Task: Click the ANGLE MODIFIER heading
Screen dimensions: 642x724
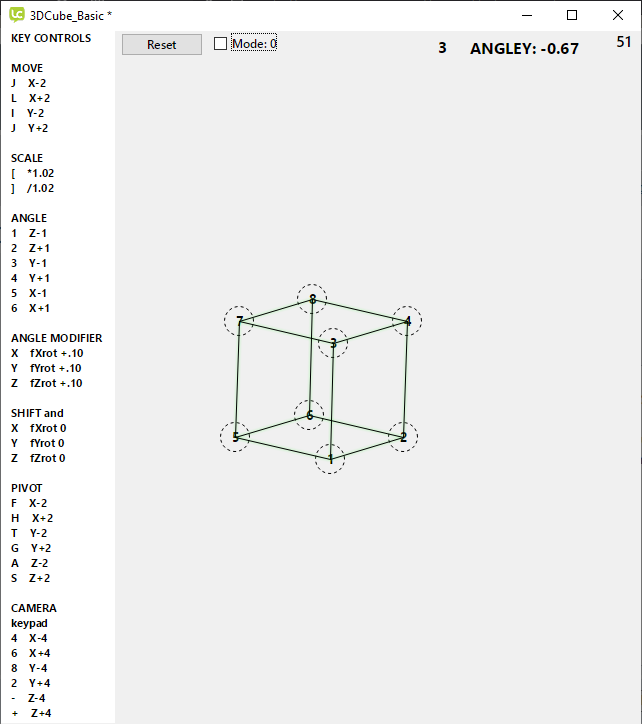Action: [56, 338]
